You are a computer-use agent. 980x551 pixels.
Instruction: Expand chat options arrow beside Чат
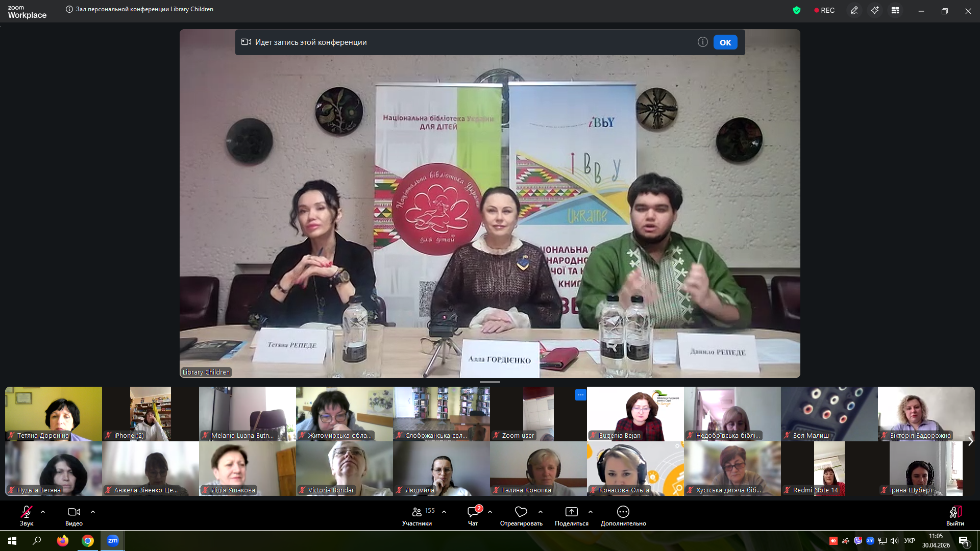(x=490, y=512)
